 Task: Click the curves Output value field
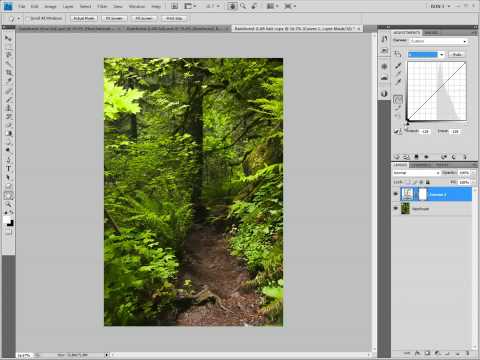tap(425, 131)
